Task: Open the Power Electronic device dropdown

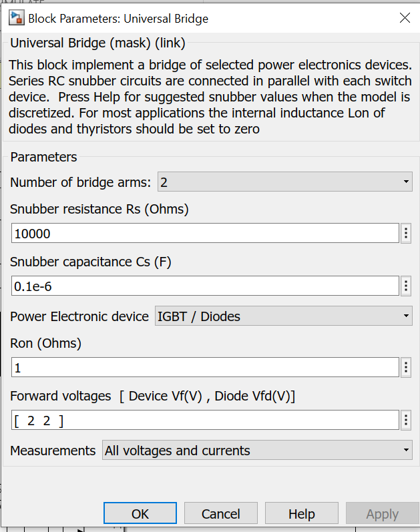Action: click(x=284, y=316)
